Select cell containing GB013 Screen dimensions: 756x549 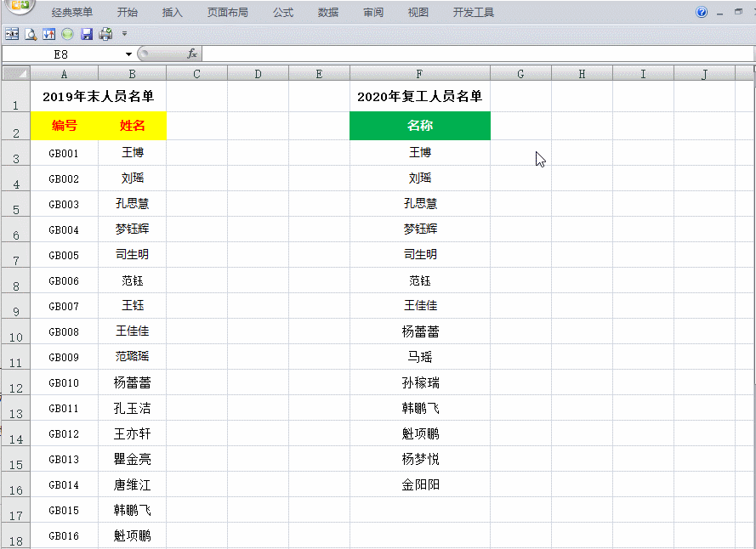pos(64,459)
